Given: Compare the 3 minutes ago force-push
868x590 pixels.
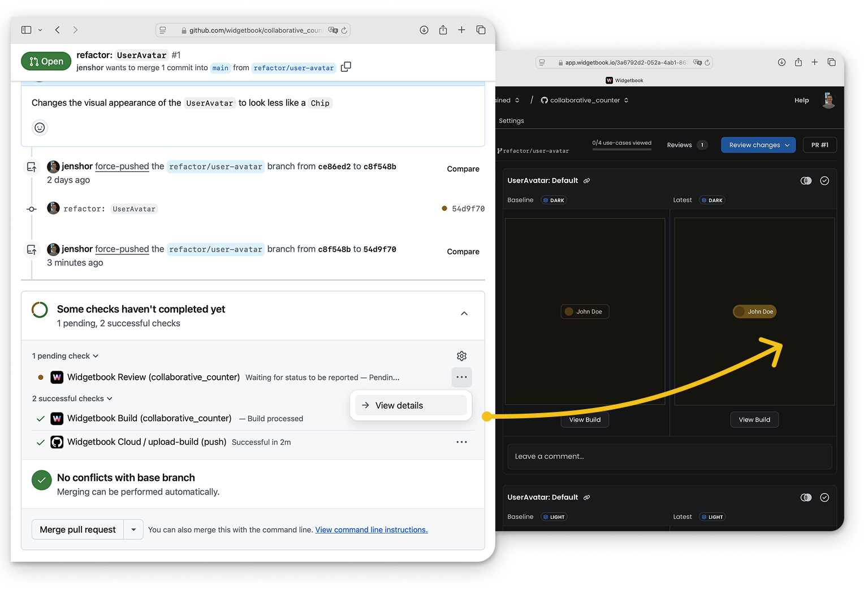Looking at the screenshot, I should tap(463, 251).
